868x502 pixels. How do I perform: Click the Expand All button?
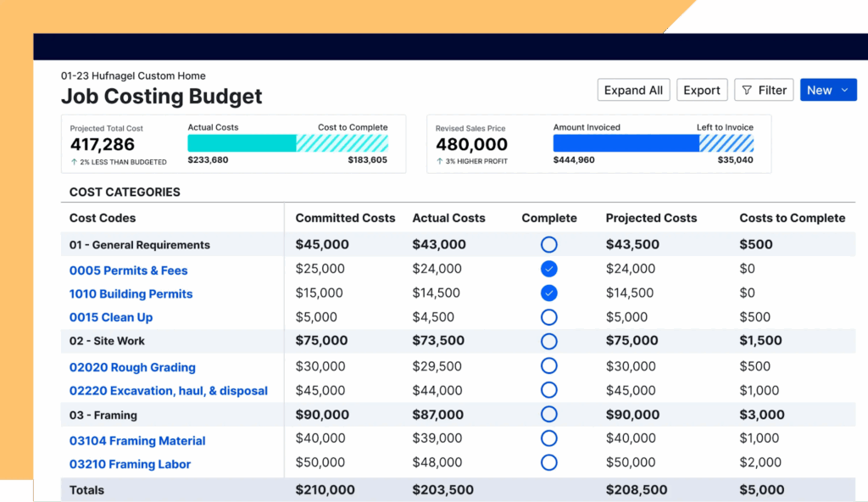coord(633,91)
